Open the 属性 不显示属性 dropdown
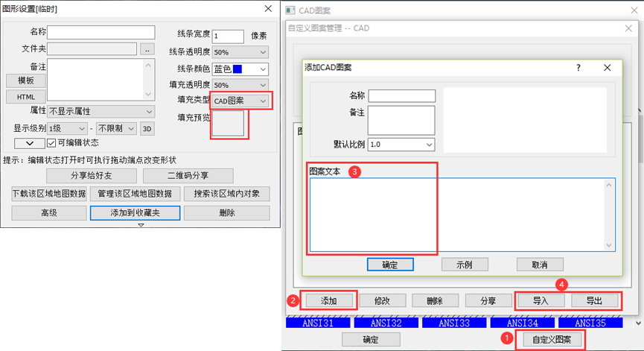 [101, 111]
